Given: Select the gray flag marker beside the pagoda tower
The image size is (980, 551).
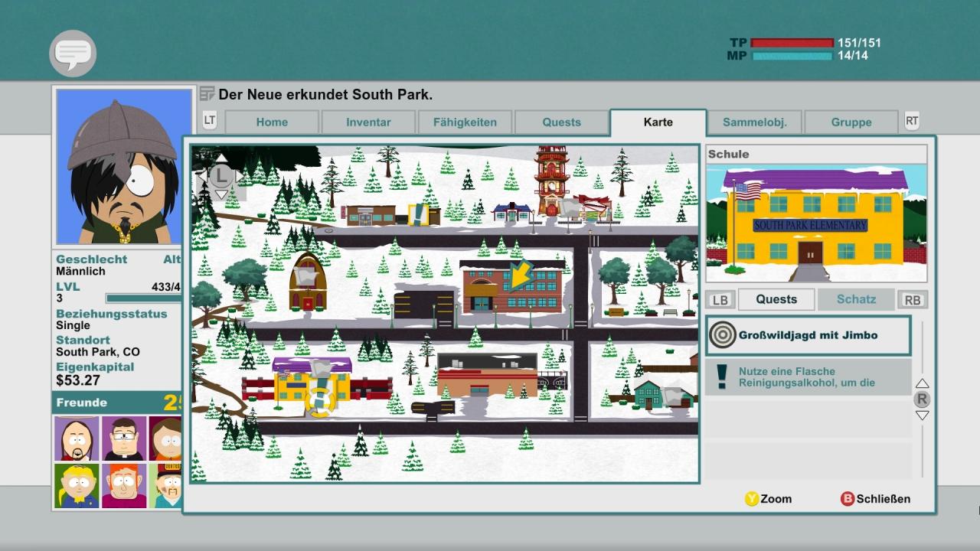Looking at the screenshot, I should pos(570,207).
